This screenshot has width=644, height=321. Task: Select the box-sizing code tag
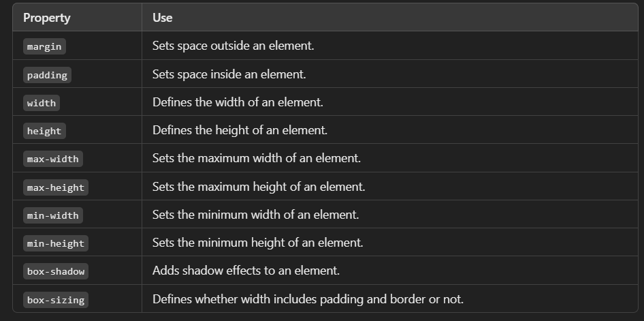[x=56, y=301]
